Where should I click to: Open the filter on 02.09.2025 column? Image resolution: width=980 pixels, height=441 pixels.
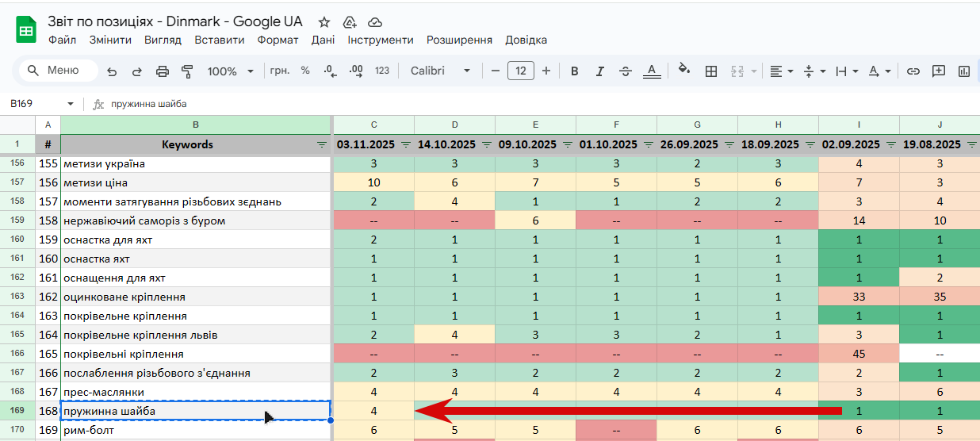tap(890, 145)
